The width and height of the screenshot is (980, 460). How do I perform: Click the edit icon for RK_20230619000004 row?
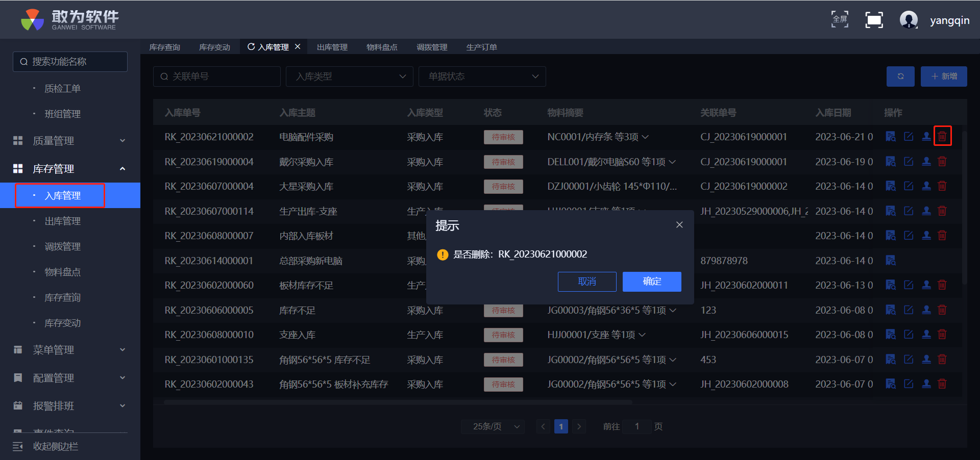[x=909, y=162]
